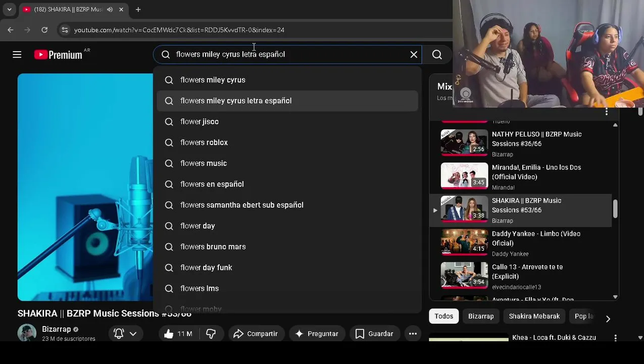Select suggestion 'flowers miley cyrus'

(x=287, y=80)
